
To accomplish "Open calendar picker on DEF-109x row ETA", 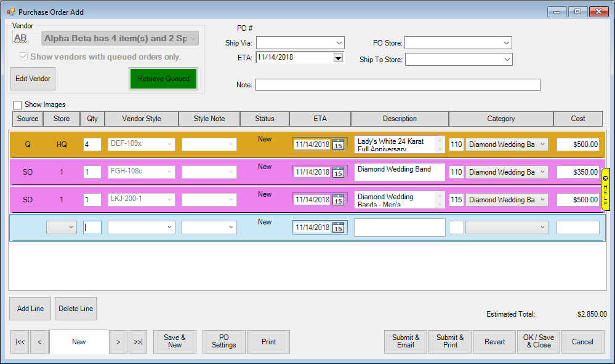I will coord(338,144).
